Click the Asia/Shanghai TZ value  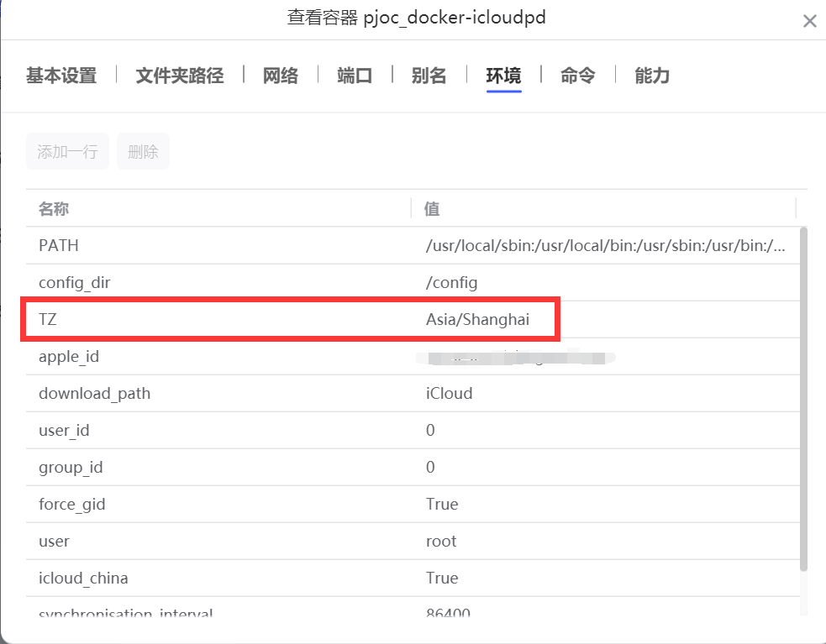(x=477, y=320)
